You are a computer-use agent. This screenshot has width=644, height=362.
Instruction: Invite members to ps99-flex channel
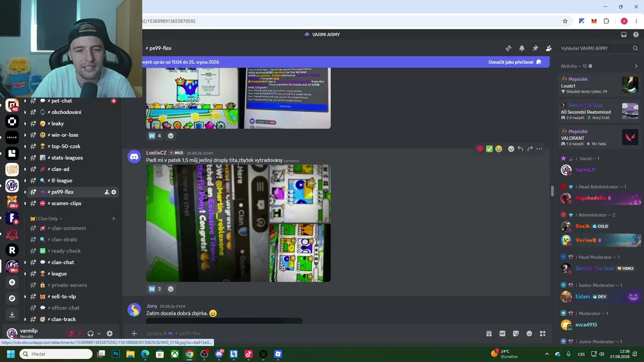tap(107, 192)
